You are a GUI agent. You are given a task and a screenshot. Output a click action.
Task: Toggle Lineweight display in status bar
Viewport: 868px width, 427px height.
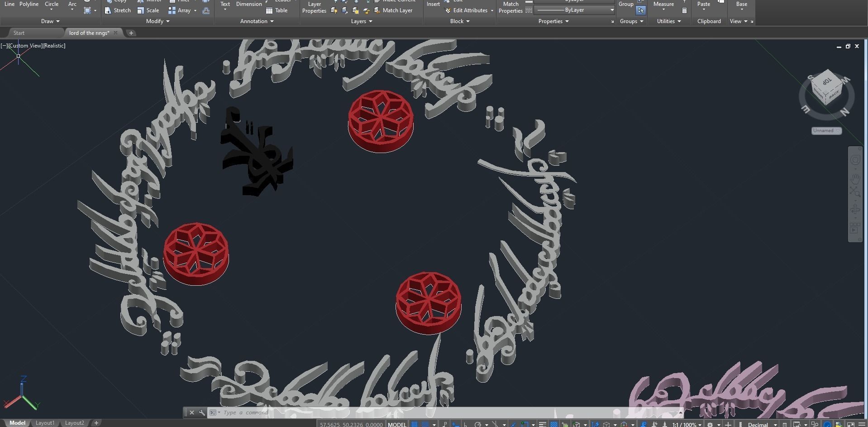coord(543,424)
